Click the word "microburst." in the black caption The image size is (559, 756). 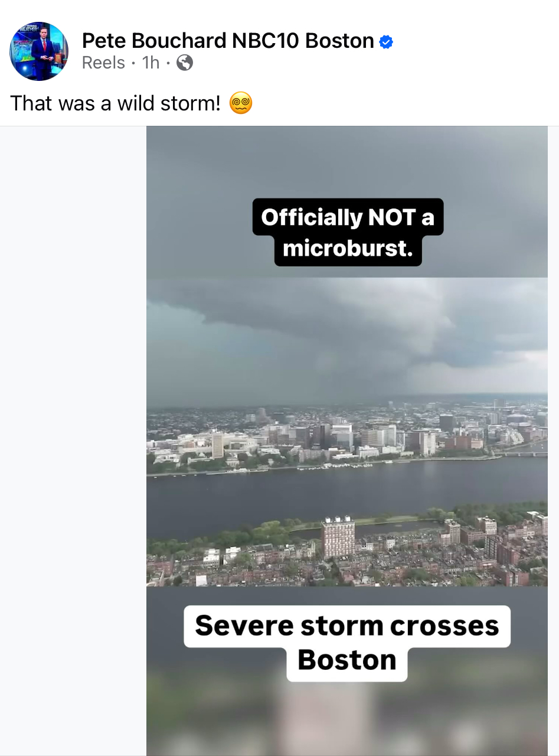348,249
